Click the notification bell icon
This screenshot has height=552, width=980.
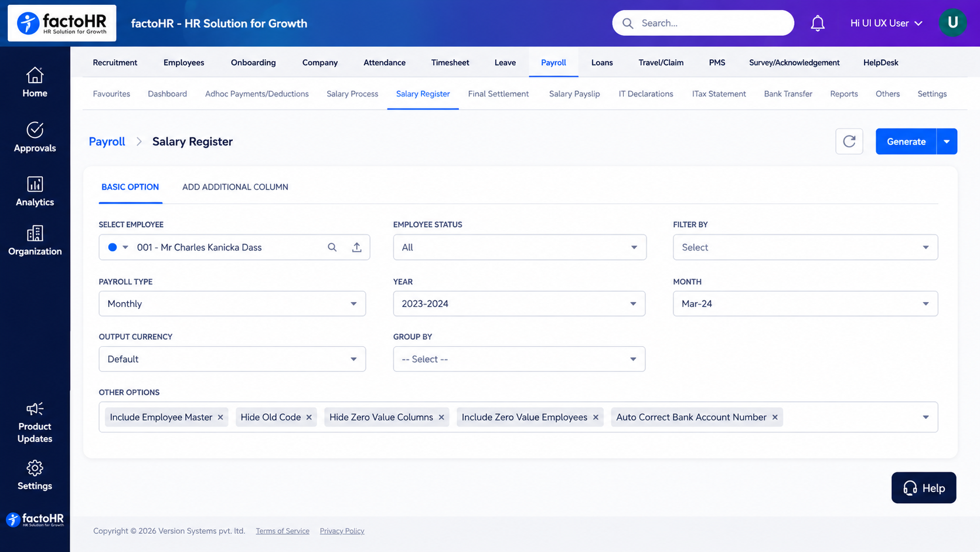pos(818,23)
